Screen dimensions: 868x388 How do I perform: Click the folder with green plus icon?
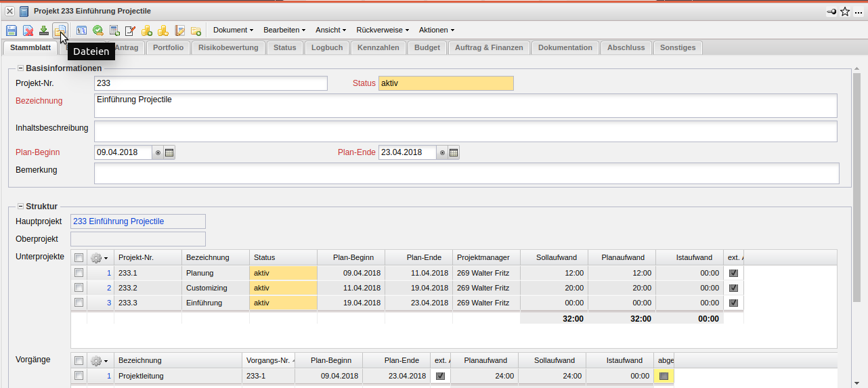coord(196,30)
